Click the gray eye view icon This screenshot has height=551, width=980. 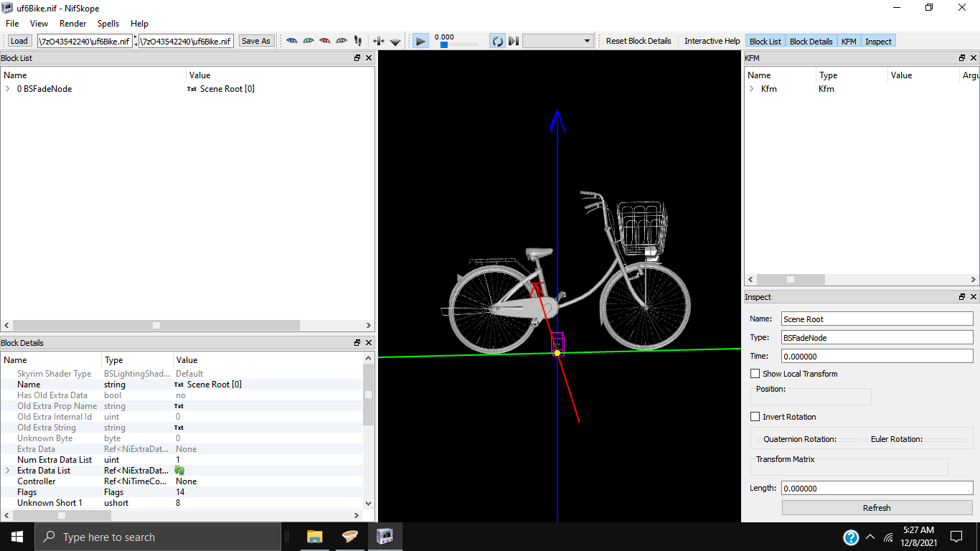(341, 41)
